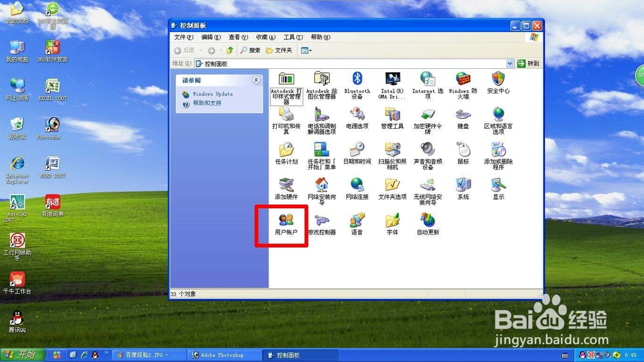This screenshot has height=362, width=644.
Task: Open 任务栏和「开始」菜单 icon
Action: click(321, 156)
